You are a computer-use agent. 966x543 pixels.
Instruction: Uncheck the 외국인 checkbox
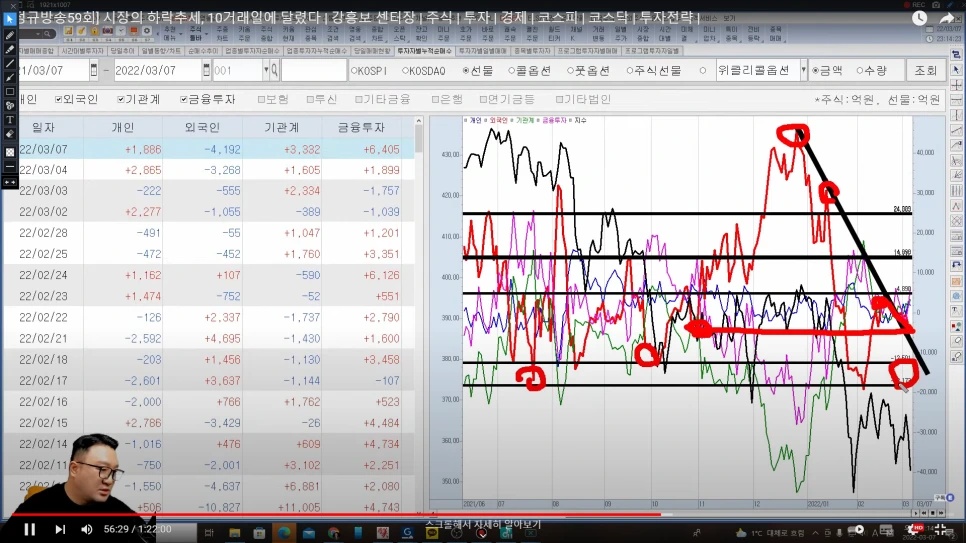(59, 99)
